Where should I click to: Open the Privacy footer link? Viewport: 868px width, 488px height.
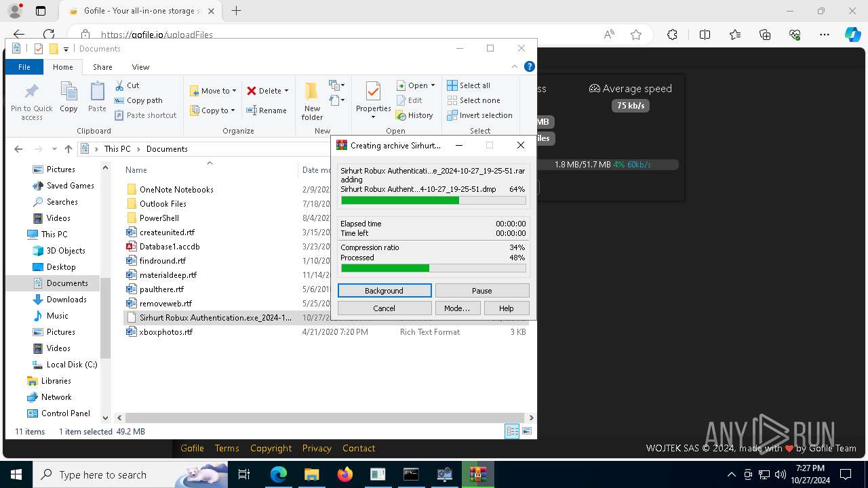point(317,448)
